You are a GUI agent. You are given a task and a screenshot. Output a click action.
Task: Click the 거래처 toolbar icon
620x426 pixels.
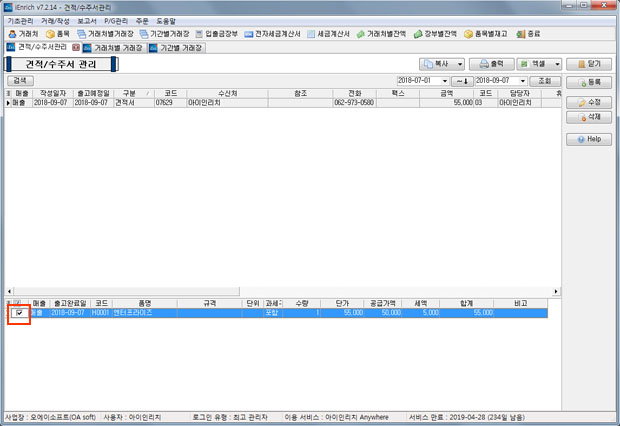tap(22, 33)
